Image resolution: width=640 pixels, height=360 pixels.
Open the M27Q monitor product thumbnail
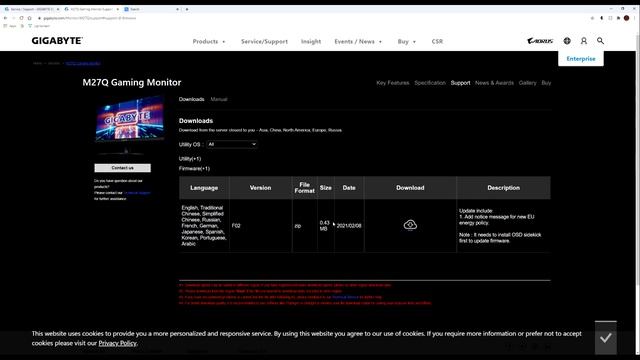129,125
